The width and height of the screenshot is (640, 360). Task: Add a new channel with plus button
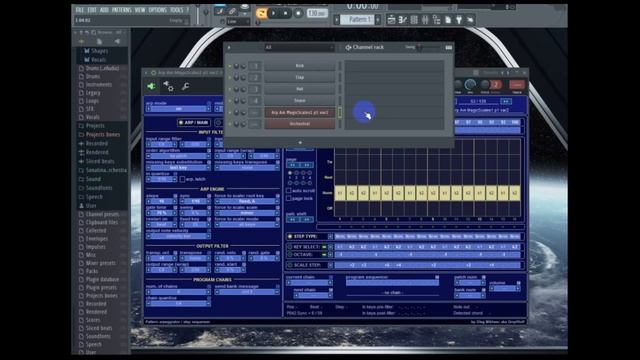click(x=300, y=142)
